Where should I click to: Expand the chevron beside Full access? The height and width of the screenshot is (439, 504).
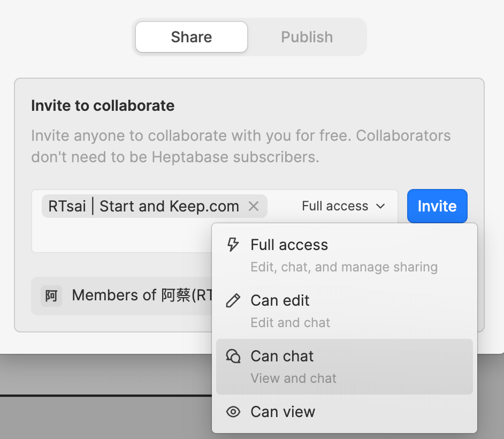click(x=380, y=207)
